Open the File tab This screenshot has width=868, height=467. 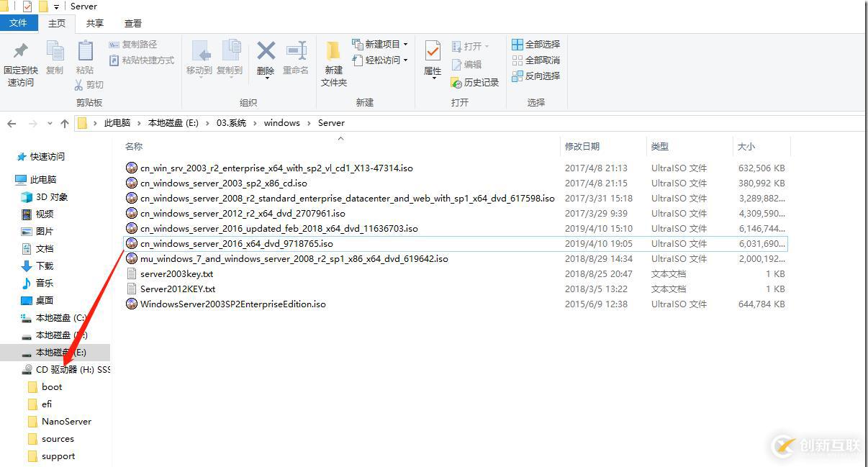(x=18, y=23)
